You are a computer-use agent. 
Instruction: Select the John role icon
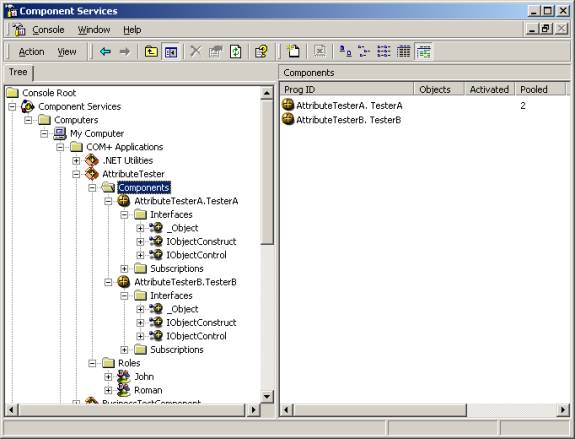(x=124, y=376)
